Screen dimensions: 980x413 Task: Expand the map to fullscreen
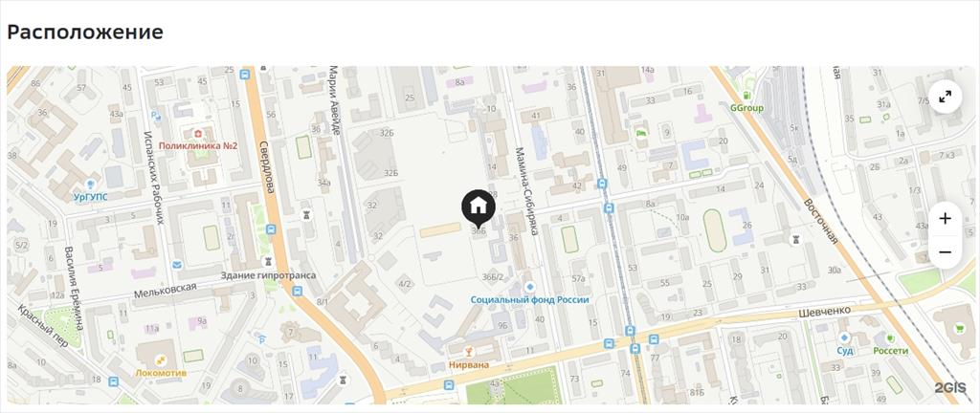(x=945, y=96)
